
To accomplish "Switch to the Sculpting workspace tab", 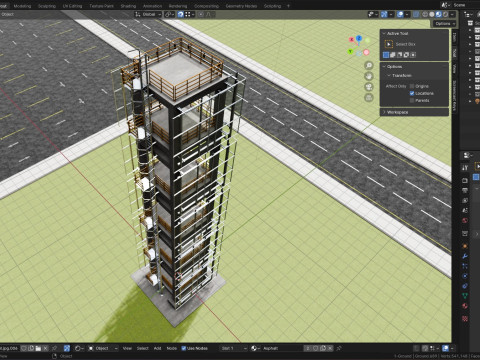I will (x=47, y=6).
